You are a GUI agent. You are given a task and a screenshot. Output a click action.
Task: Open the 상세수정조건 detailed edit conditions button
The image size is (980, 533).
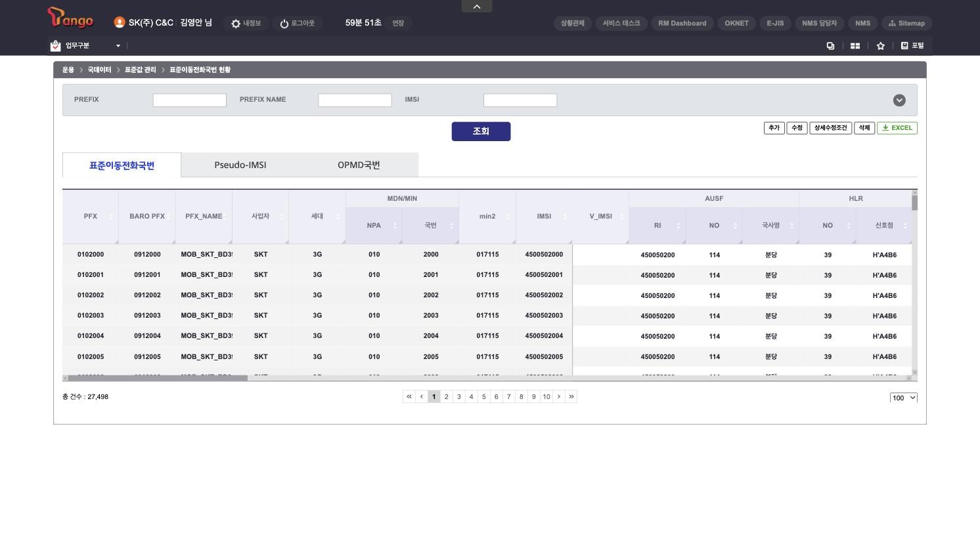[831, 128]
